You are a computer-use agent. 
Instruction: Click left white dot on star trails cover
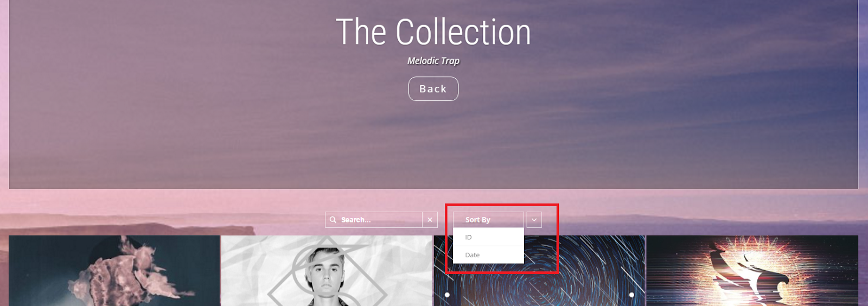point(447,295)
